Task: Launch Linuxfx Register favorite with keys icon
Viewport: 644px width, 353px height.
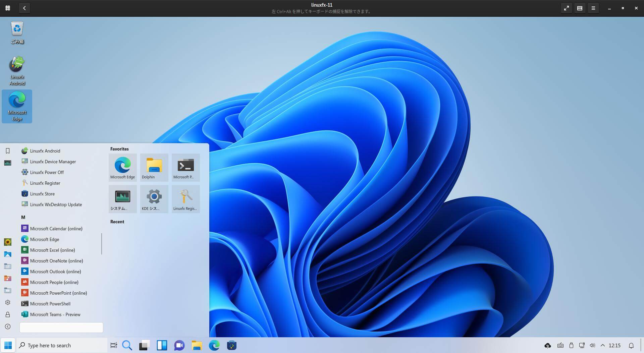Action: coord(185,199)
